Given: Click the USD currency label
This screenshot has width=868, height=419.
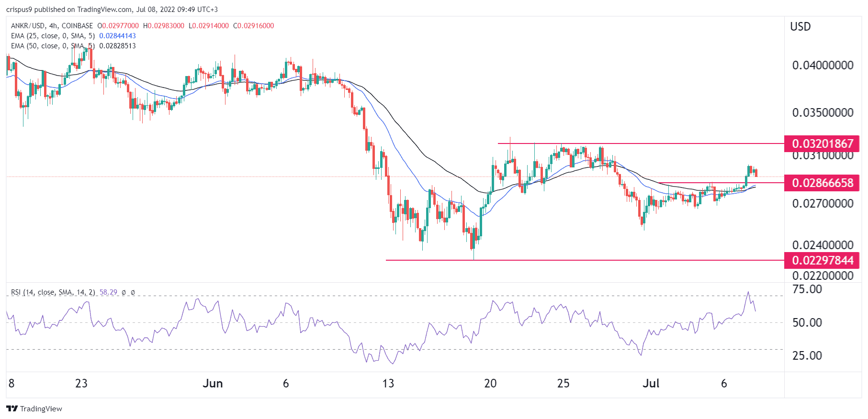Looking at the screenshot, I should (x=800, y=27).
